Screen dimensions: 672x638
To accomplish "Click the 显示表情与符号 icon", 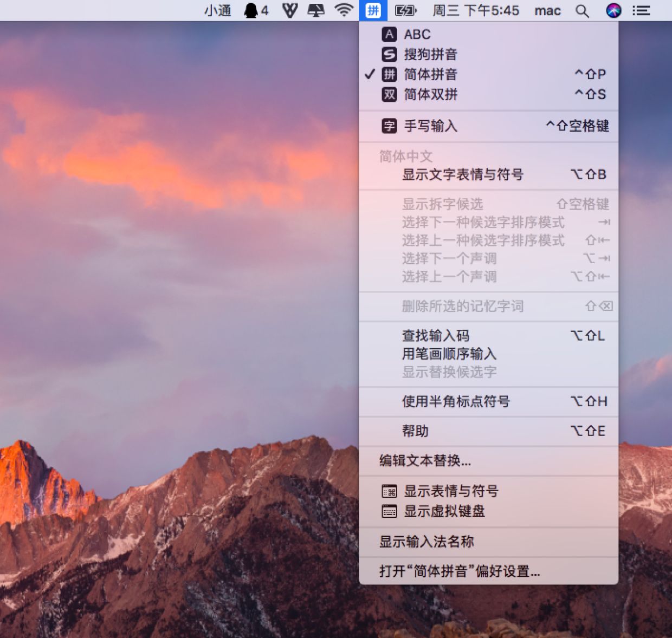I will [389, 491].
